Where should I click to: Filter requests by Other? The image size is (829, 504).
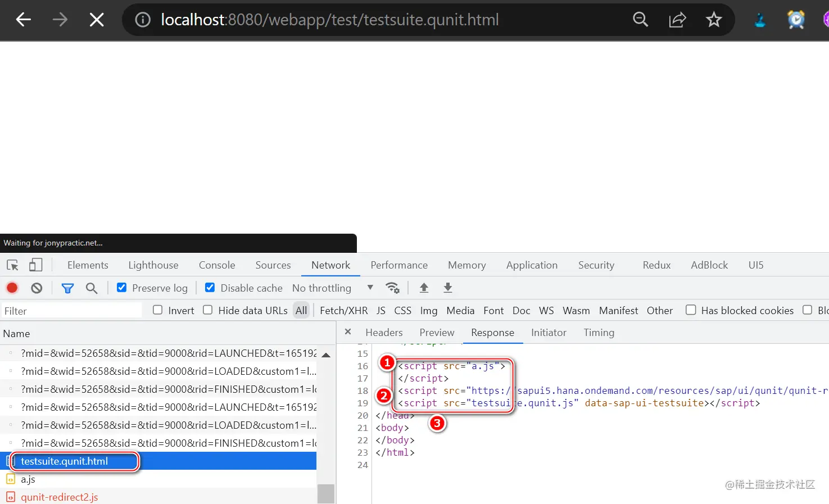pyautogui.click(x=659, y=310)
